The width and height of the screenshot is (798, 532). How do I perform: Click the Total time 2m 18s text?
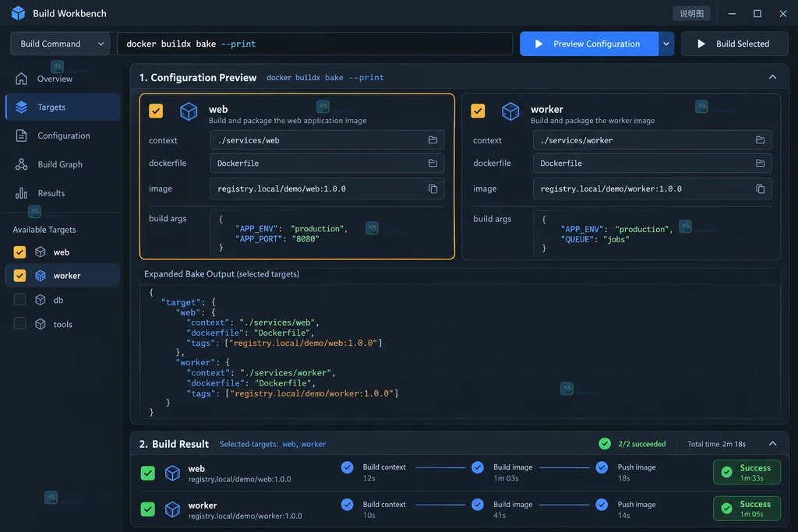716,444
